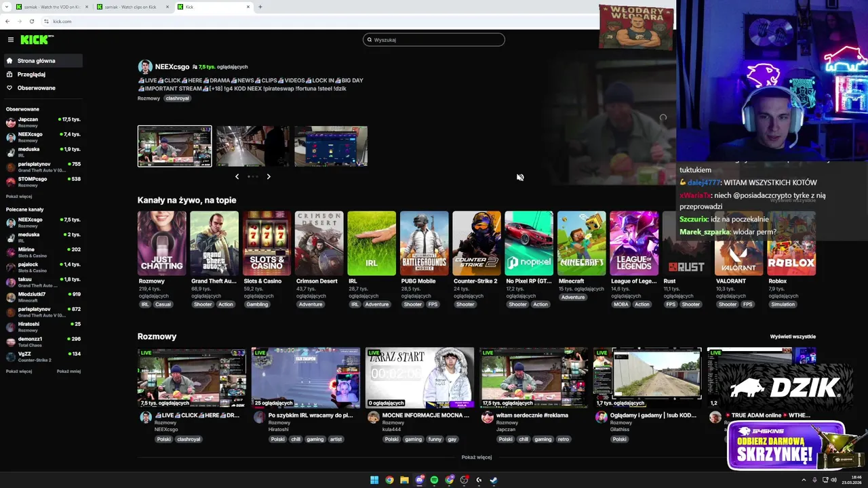
Task: Open File Explorer from the taskbar
Action: (404, 480)
